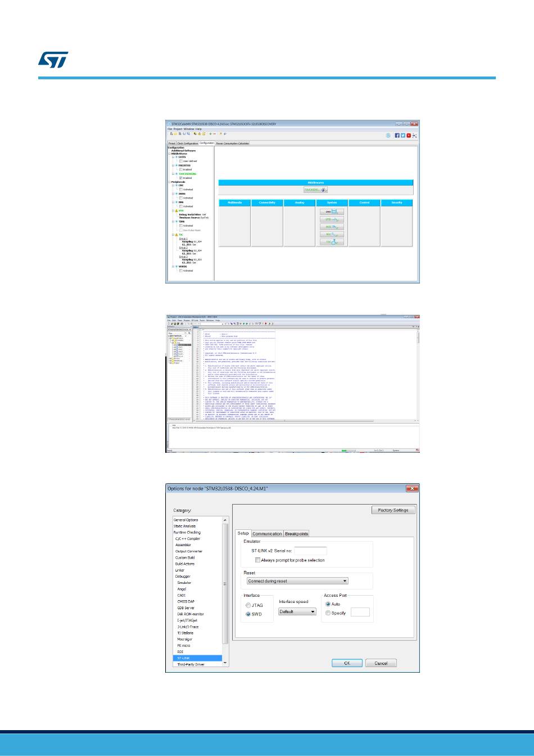Click the Factory Settings button
Viewport: 534px width, 756px height.
click(393, 510)
